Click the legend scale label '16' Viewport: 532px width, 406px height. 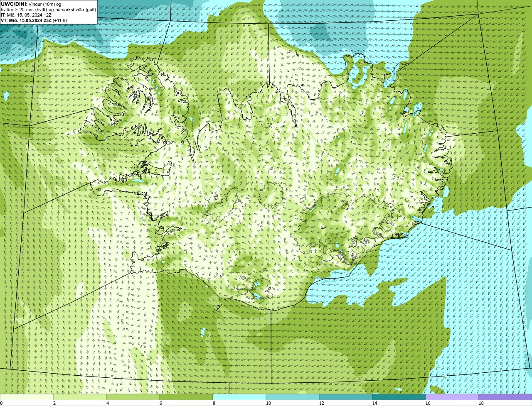[x=428, y=403]
